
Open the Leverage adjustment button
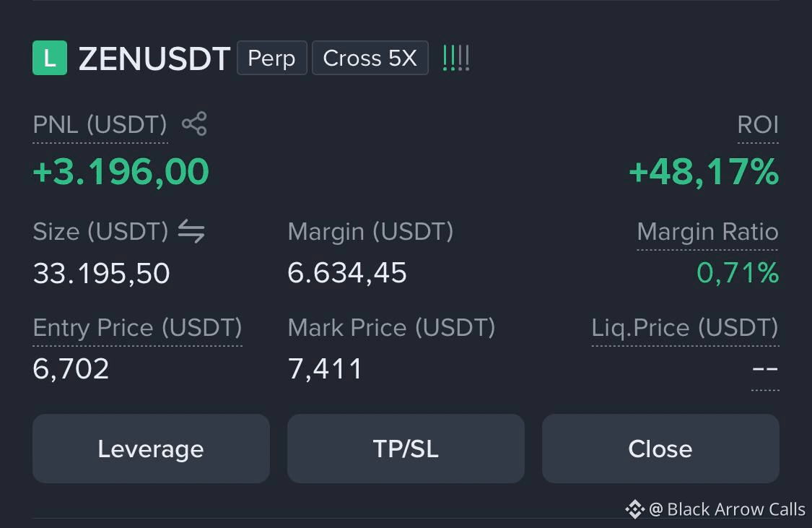point(151,449)
